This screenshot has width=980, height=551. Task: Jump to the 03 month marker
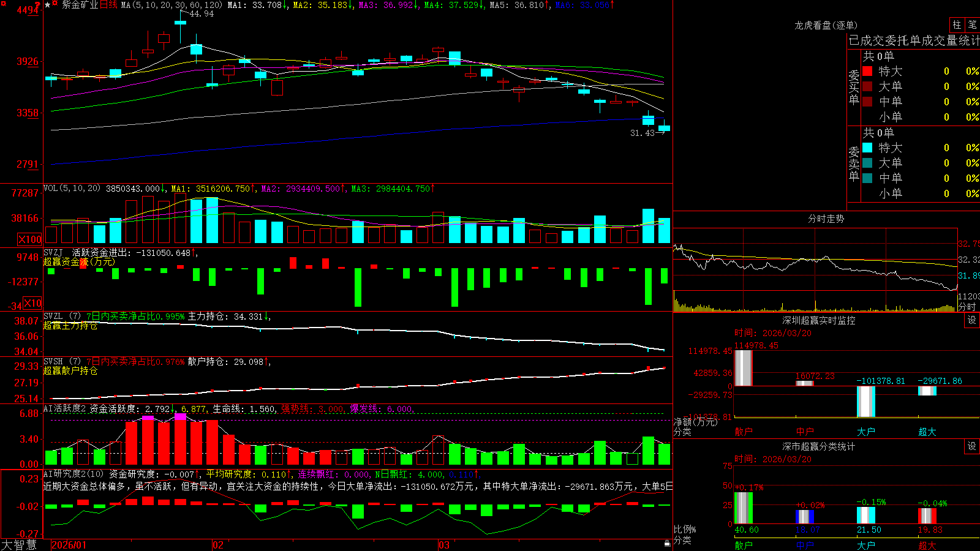(x=444, y=545)
